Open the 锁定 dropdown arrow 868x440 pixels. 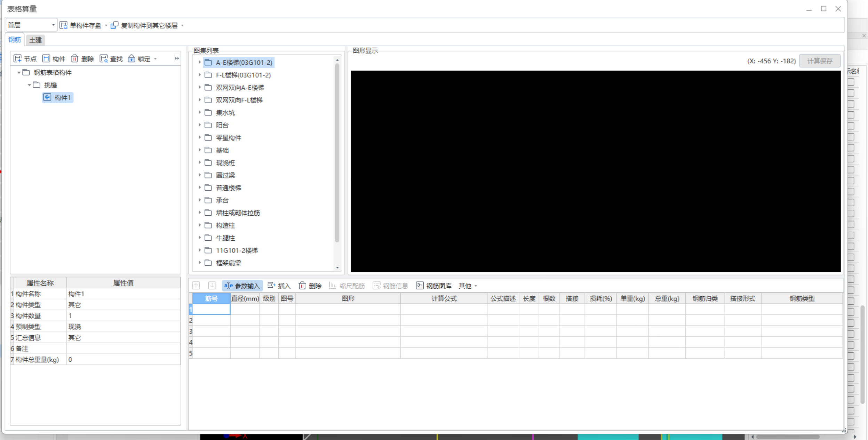point(155,59)
